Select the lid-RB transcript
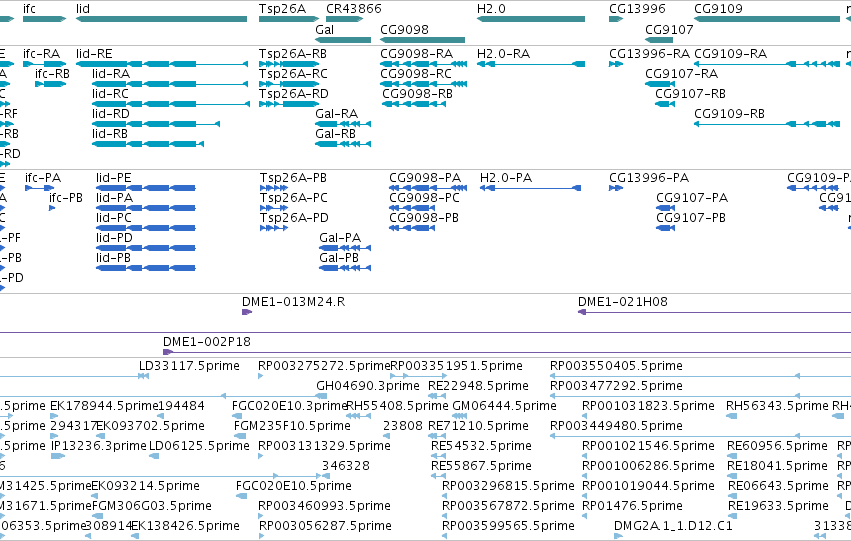This screenshot has height=541, width=851. click(x=148, y=144)
